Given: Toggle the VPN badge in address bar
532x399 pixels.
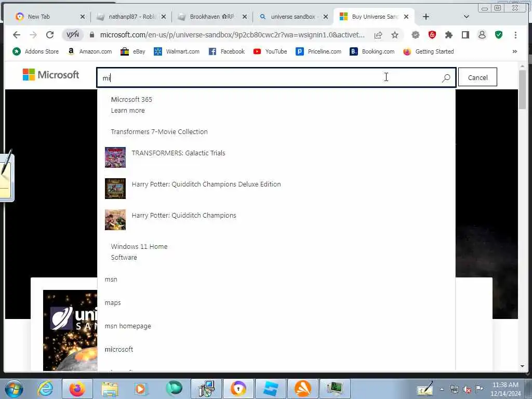Looking at the screenshot, I should pos(73,35).
